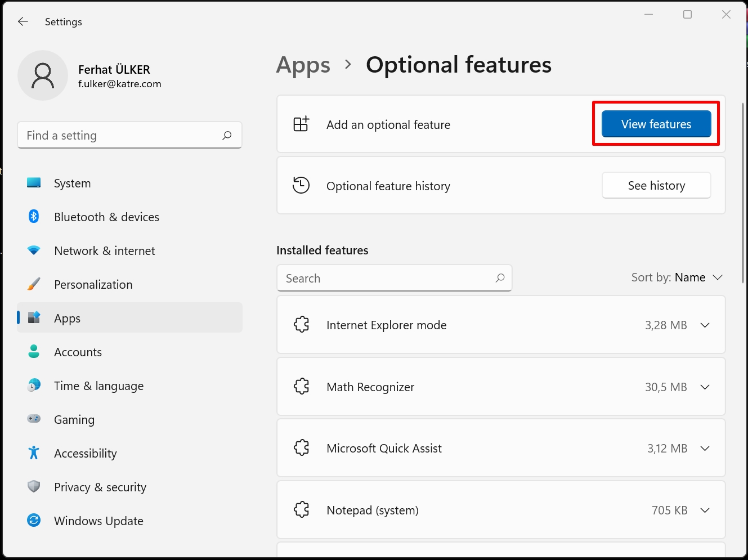The image size is (748, 560).
Task: Click the System monitor icon
Action: point(34,183)
